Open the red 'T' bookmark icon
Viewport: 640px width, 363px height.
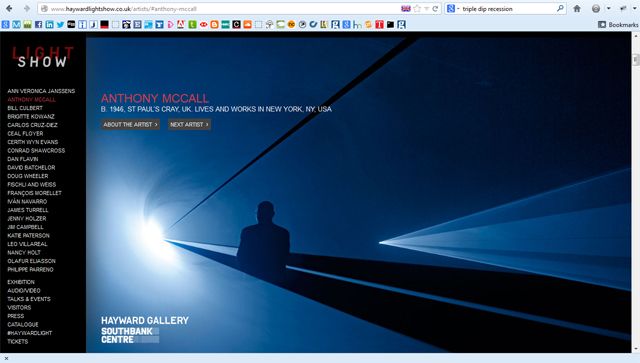[379, 24]
